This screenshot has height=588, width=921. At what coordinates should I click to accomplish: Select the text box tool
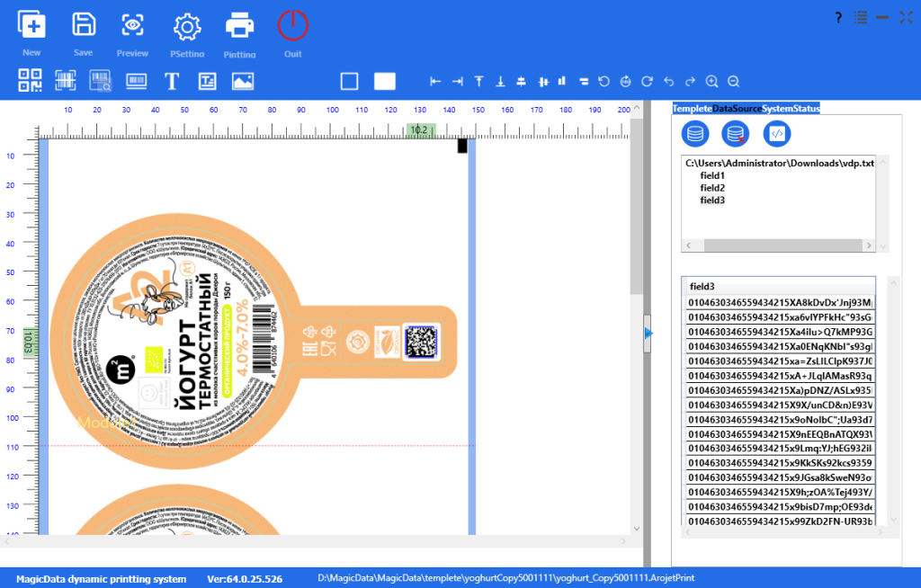pyautogui.click(x=208, y=81)
